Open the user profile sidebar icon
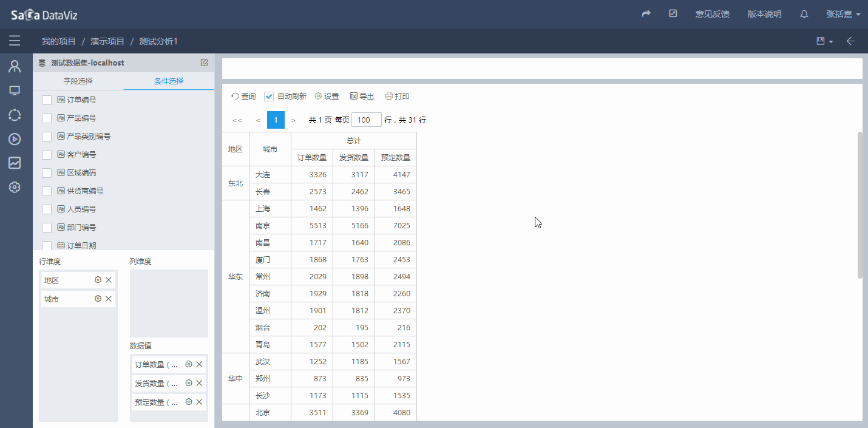This screenshot has width=868, height=428. (15, 66)
